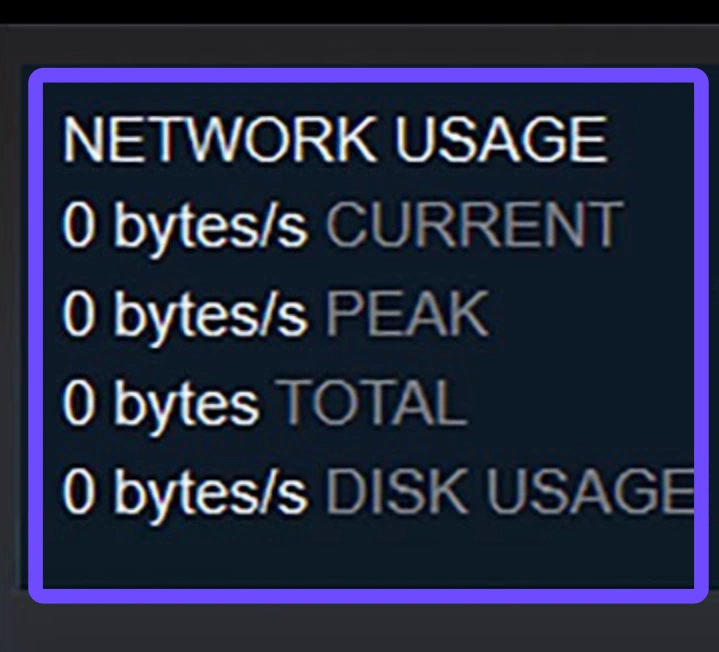719x652 pixels.
Task: Select the DISK USAGE label
Action: pyautogui.click(x=510, y=491)
